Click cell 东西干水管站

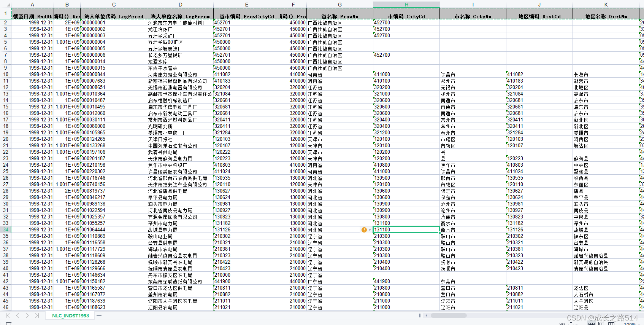click(x=180, y=68)
